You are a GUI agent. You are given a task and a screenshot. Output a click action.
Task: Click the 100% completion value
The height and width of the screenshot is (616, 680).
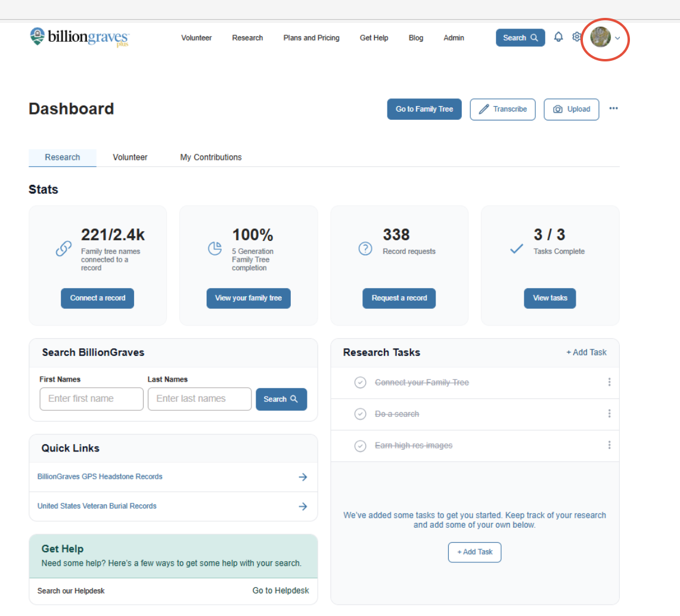[x=253, y=235]
